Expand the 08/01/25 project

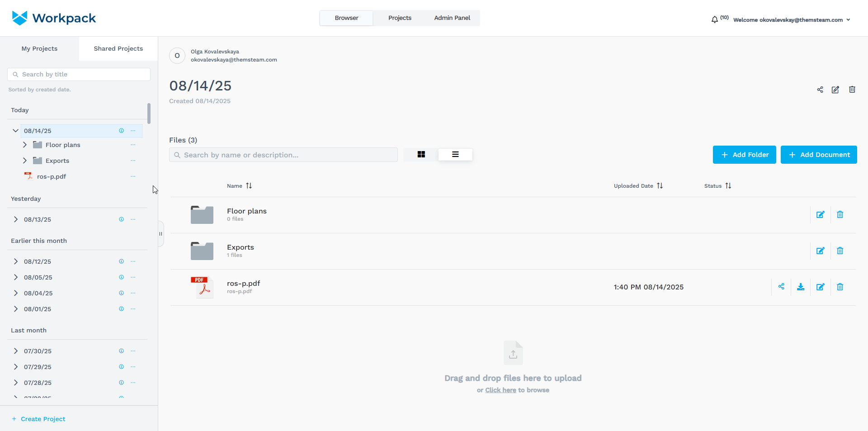coord(16,309)
